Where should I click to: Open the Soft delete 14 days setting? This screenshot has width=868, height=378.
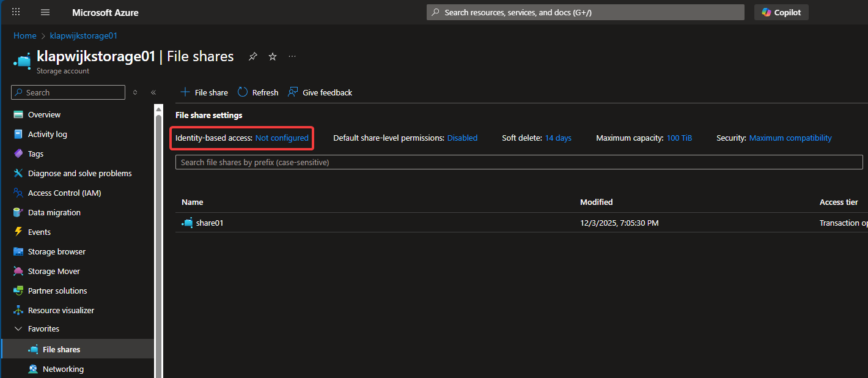[557, 138]
